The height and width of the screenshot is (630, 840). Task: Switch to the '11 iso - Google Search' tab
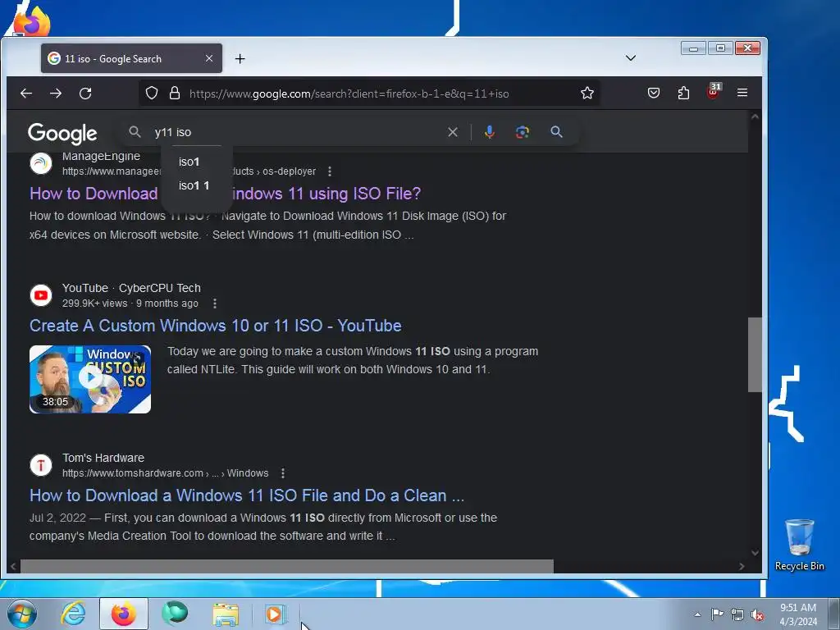point(131,58)
